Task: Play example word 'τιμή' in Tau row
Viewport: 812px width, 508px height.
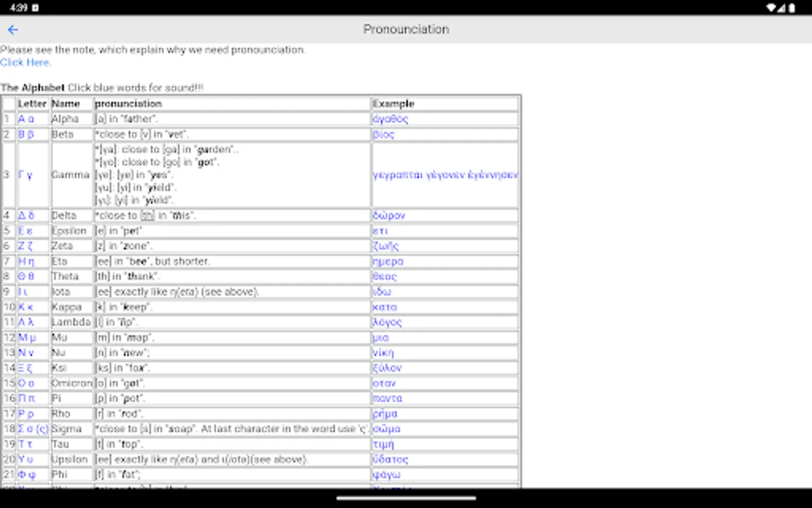Action: point(383,444)
